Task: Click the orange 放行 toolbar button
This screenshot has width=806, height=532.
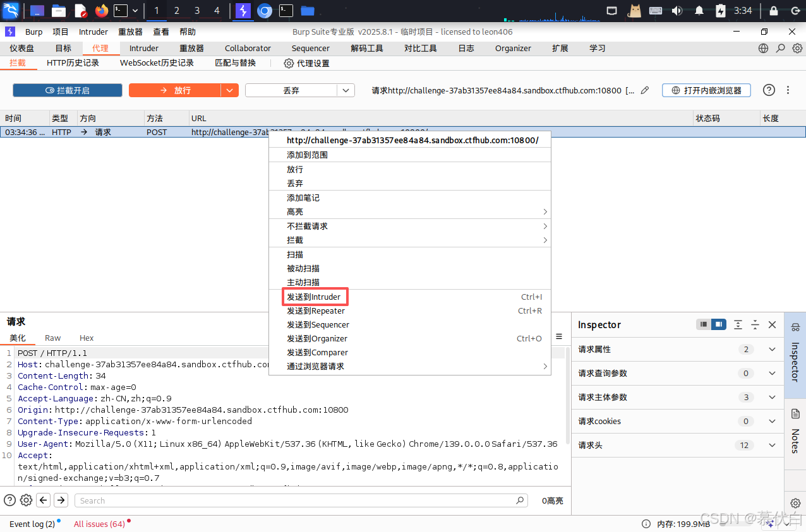Action: pos(175,90)
